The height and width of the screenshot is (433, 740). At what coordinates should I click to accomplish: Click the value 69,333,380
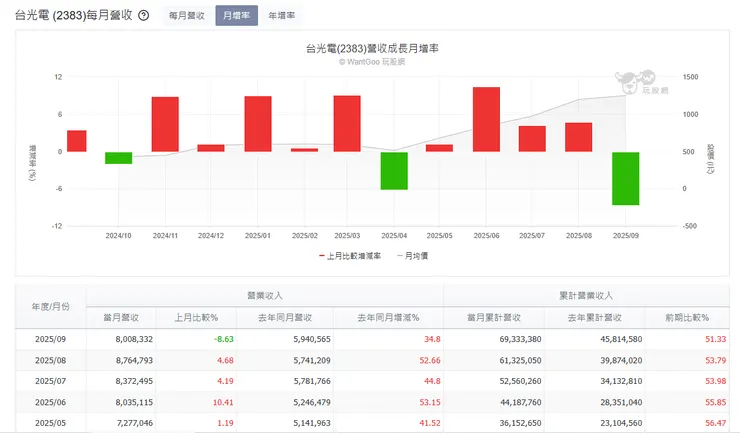pos(520,339)
